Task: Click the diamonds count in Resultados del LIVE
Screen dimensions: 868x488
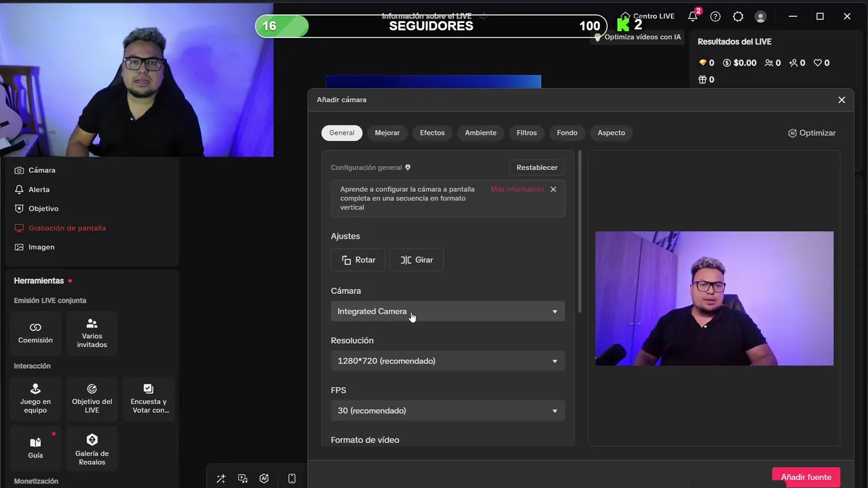Action: [x=706, y=63]
